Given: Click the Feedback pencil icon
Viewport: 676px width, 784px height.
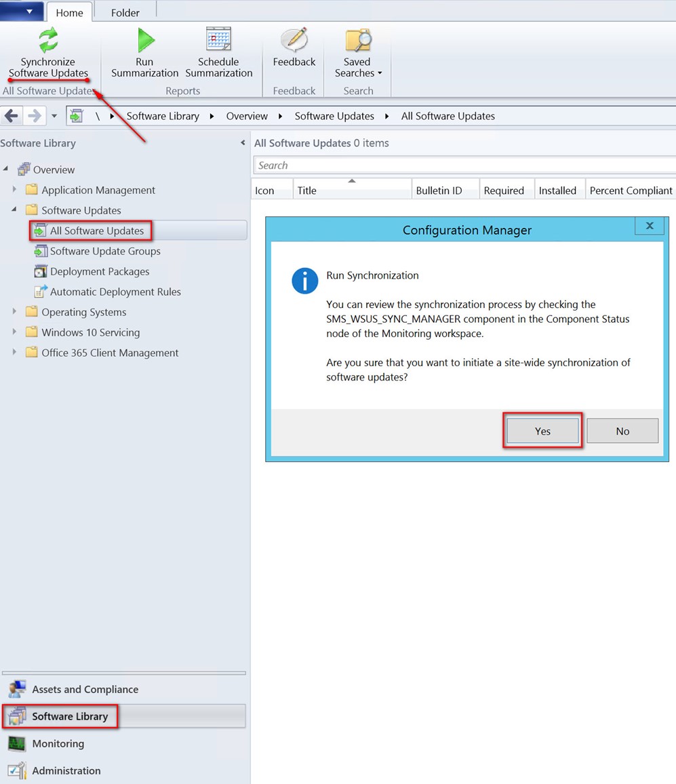Looking at the screenshot, I should point(294,39).
